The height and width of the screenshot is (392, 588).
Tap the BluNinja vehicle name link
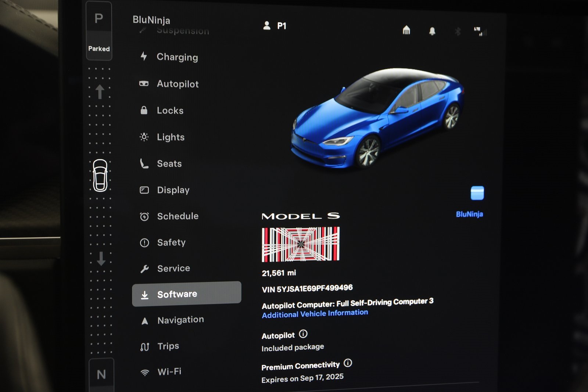pos(469,214)
